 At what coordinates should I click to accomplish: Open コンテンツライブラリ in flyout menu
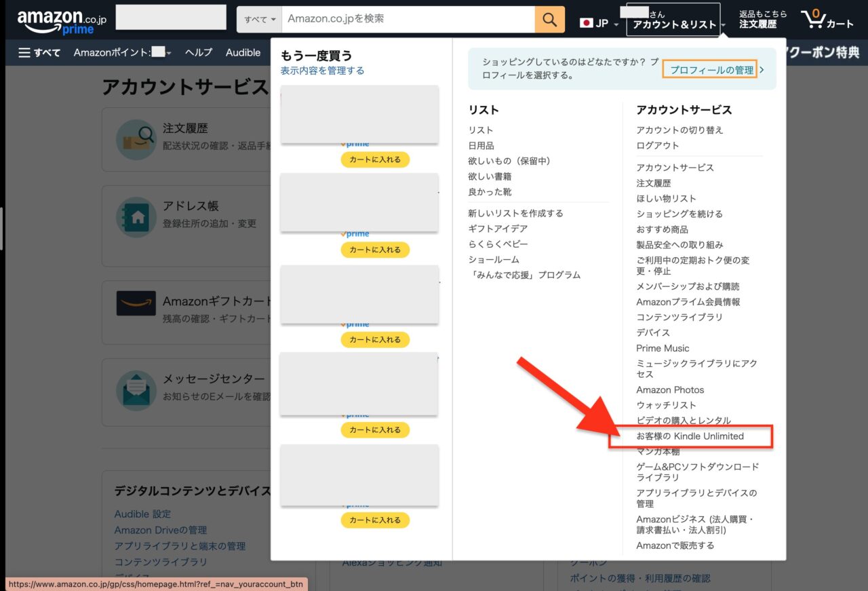click(679, 318)
